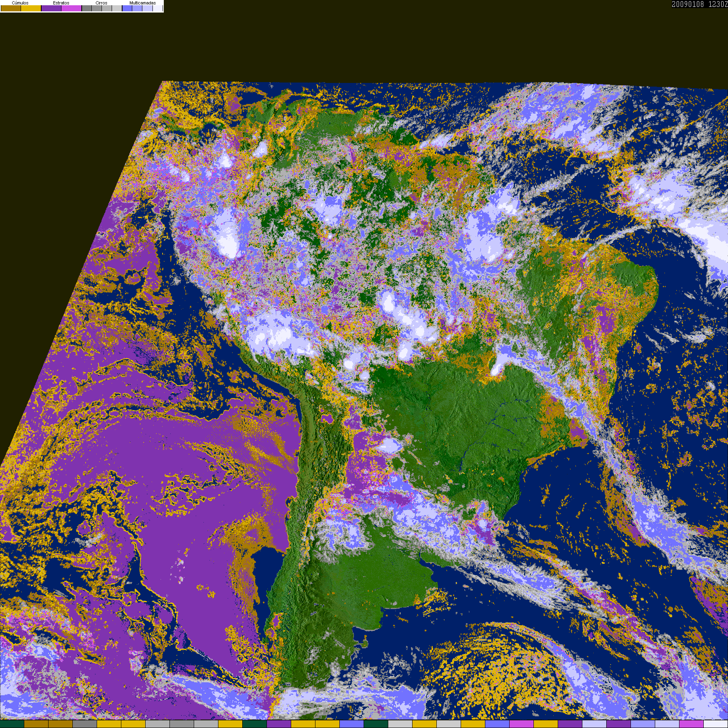Image resolution: width=728 pixels, height=728 pixels.
Task: Select the final white cell of bottom strip
Action: pyautogui.click(x=716, y=724)
